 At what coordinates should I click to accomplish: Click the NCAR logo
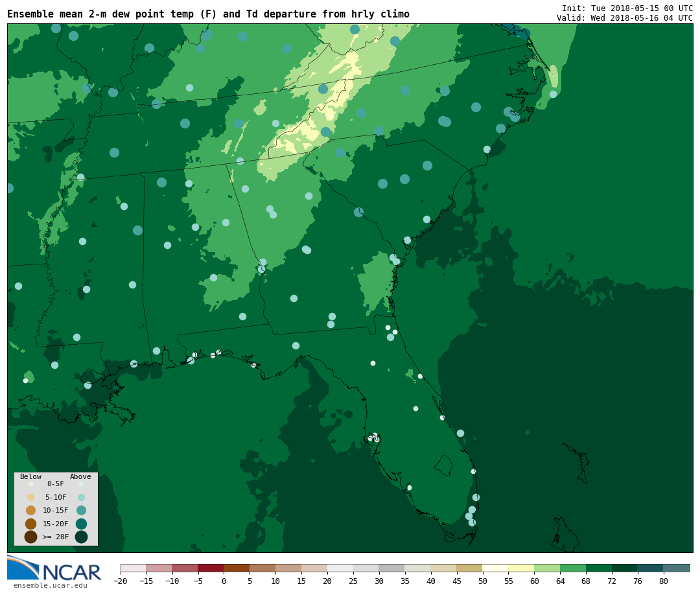tap(54, 568)
